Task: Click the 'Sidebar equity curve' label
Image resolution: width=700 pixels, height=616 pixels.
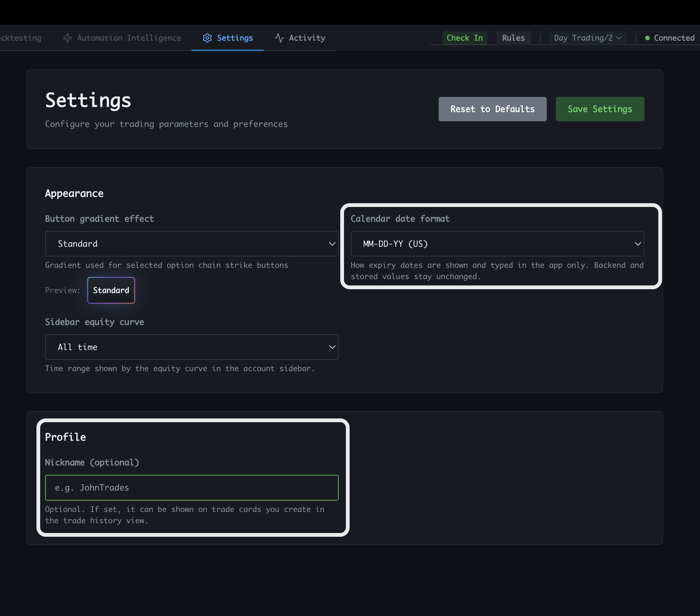Action: (95, 322)
